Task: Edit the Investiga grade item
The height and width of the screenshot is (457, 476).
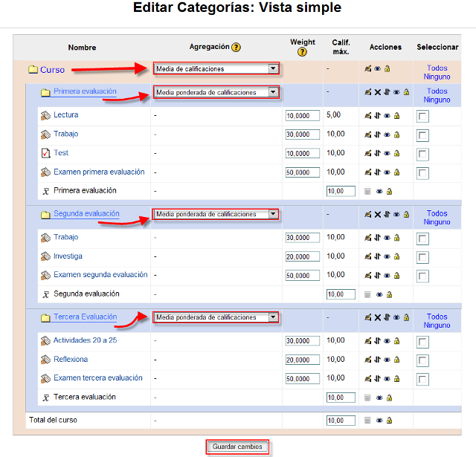Action: (x=367, y=257)
